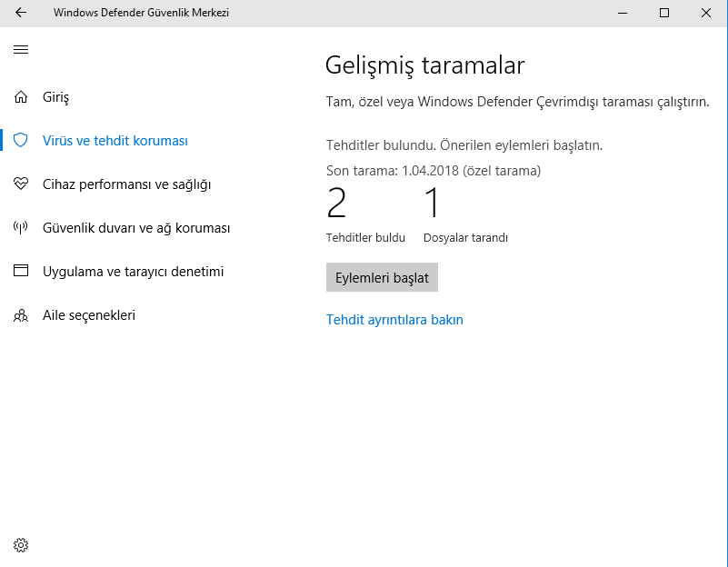The height and width of the screenshot is (567, 728).
Task: Open Cihaz performansı ve sağlığı
Action: pos(126,184)
